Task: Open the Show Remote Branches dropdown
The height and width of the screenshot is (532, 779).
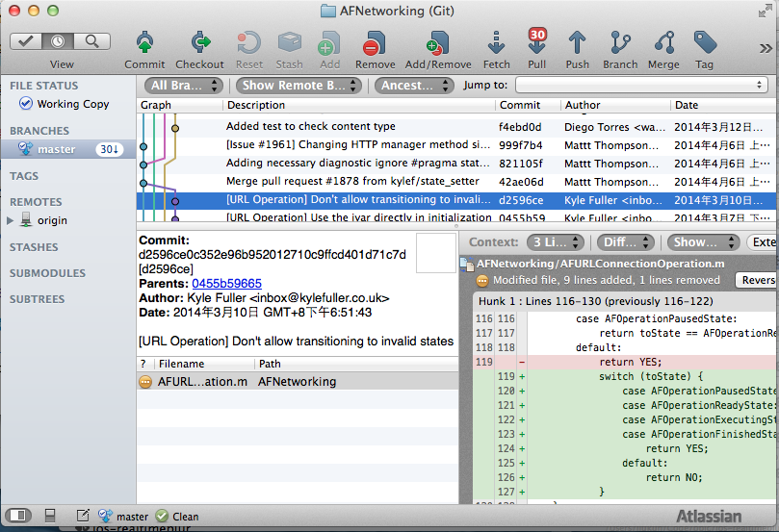Action: (x=299, y=86)
